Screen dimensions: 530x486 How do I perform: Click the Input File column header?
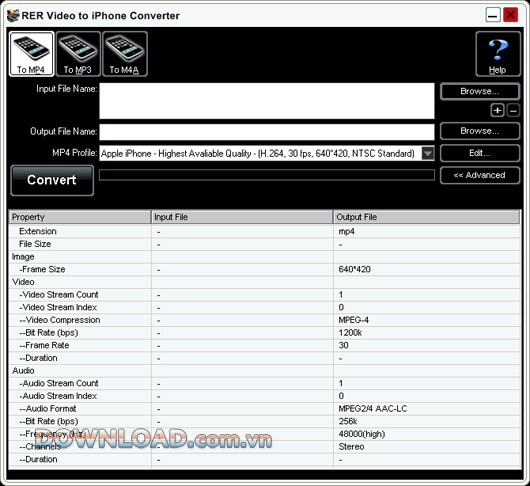[242, 217]
